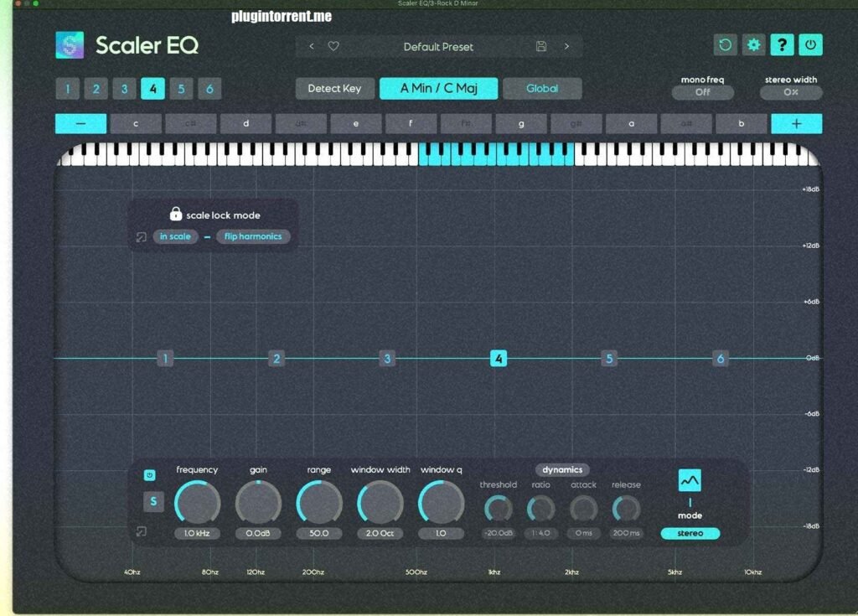Click the expand icon in band control panel
The width and height of the screenshot is (858, 616).
[x=141, y=531]
